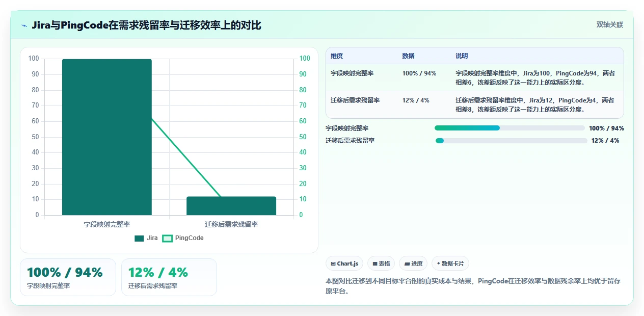Click the PingCode legend label
This screenshot has height=316, width=644.
[189, 238]
